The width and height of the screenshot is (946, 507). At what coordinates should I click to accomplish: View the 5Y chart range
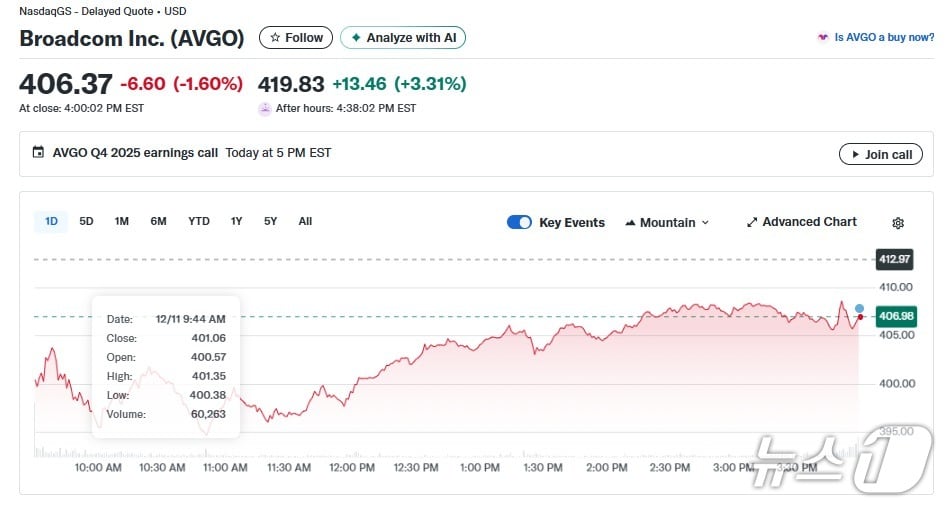[270, 221]
